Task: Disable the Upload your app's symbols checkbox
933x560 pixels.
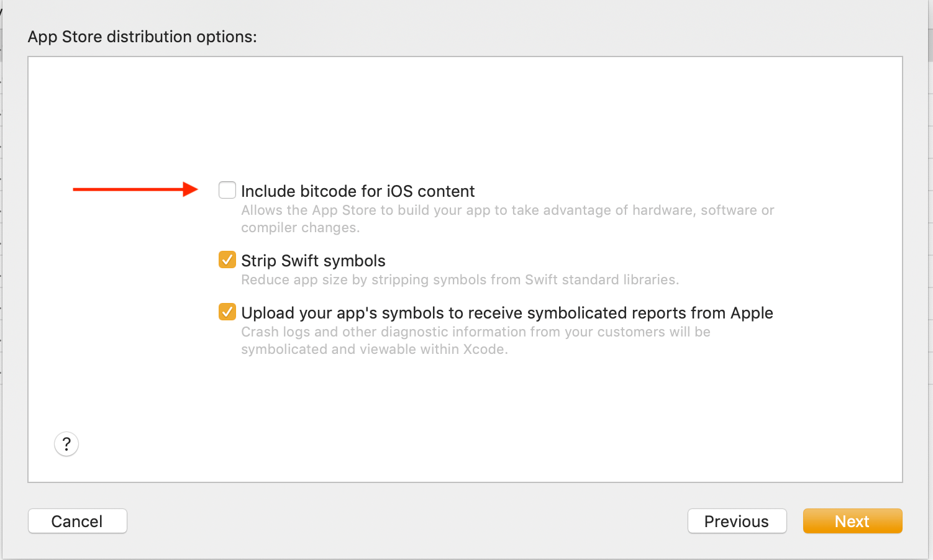Action: click(x=227, y=312)
